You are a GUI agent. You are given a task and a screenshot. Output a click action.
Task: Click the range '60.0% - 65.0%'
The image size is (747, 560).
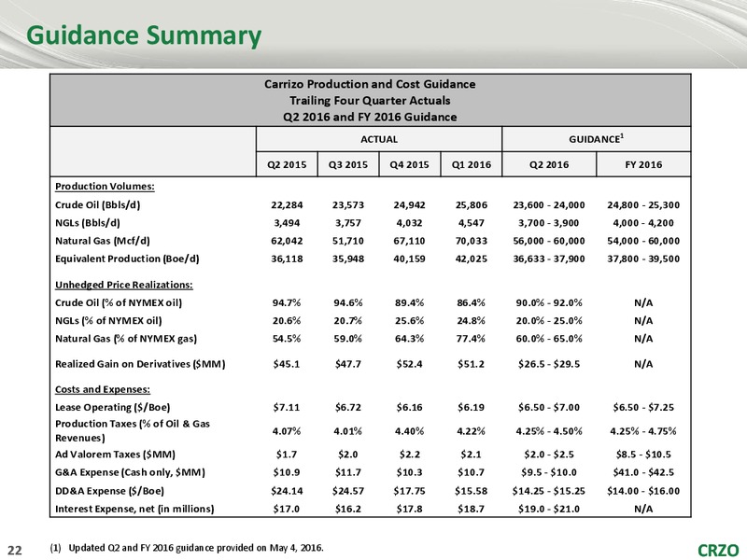point(549,340)
